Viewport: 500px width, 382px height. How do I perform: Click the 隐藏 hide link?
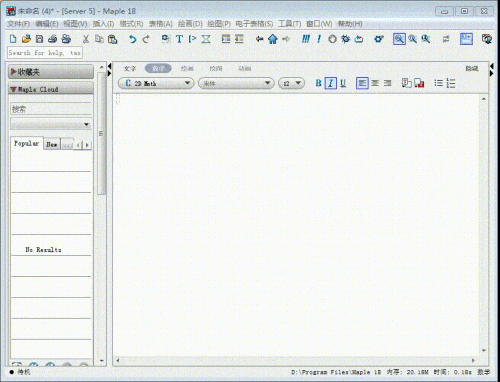472,68
